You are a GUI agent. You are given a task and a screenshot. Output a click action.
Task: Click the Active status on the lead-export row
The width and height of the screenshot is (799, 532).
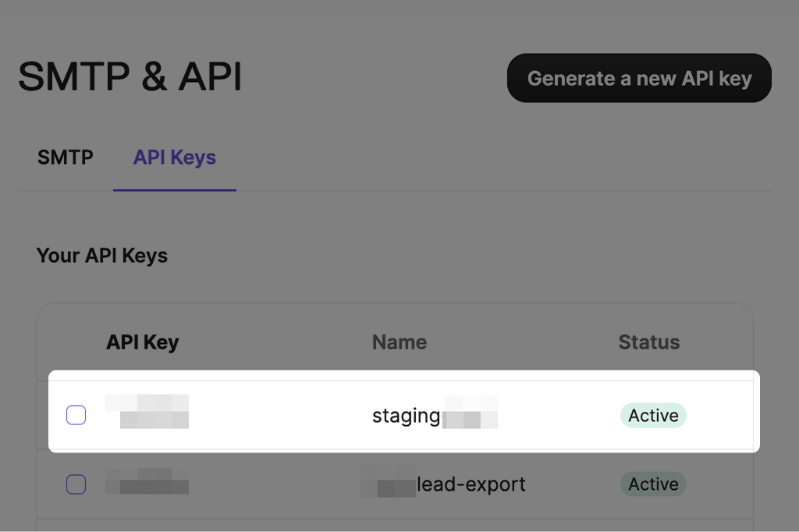(x=653, y=484)
